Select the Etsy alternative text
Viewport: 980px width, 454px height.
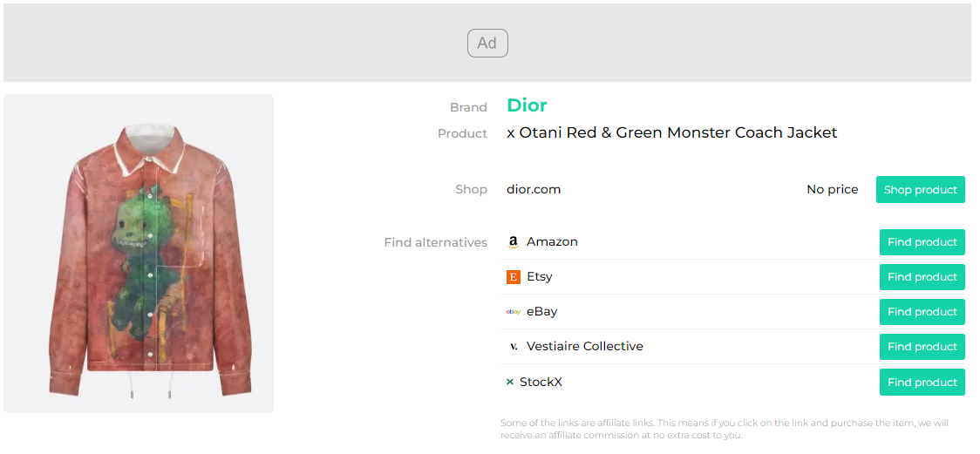click(x=540, y=277)
